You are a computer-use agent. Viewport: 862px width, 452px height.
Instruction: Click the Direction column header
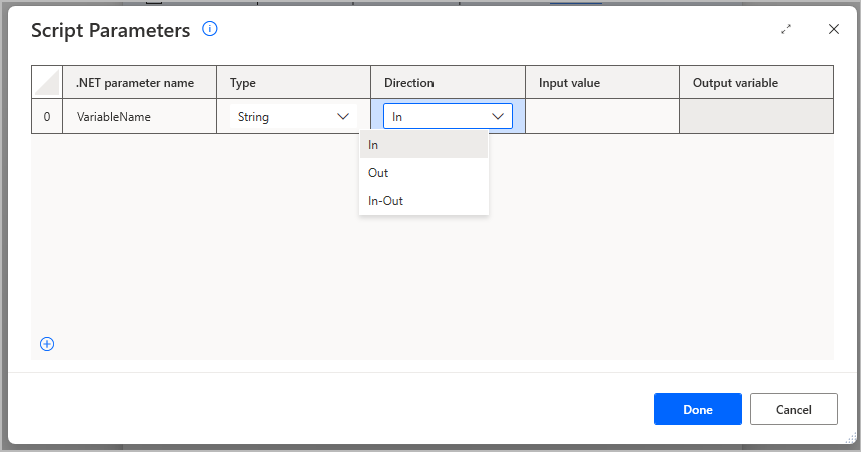tap(447, 82)
